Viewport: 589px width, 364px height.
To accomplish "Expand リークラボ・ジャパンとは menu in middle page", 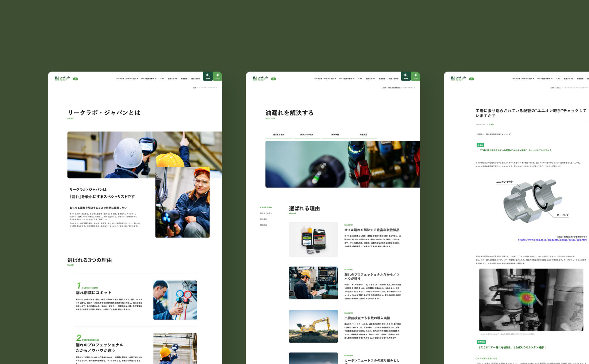I will pos(325,79).
